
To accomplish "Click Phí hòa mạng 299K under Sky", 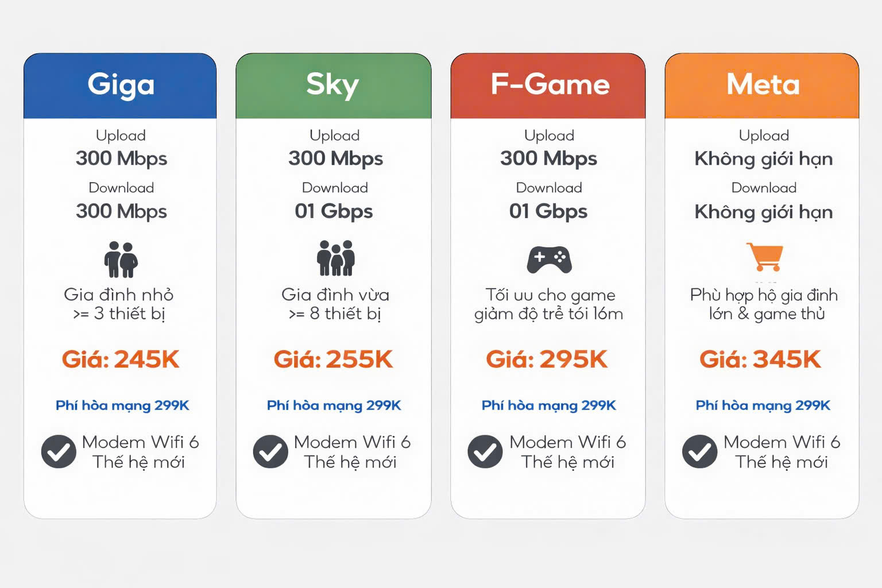I will click(334, 405).
